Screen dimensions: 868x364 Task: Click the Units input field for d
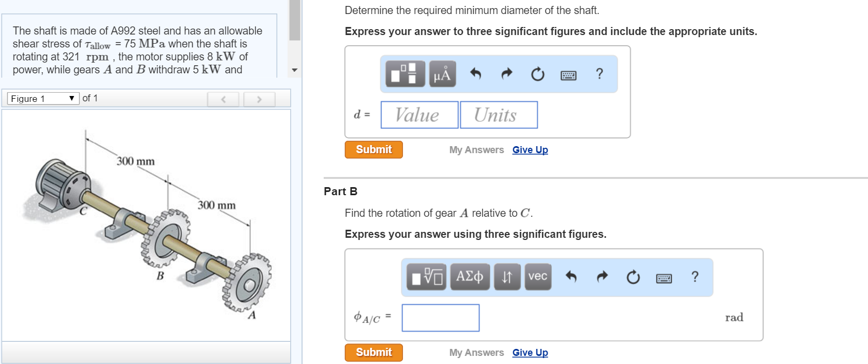498,115
